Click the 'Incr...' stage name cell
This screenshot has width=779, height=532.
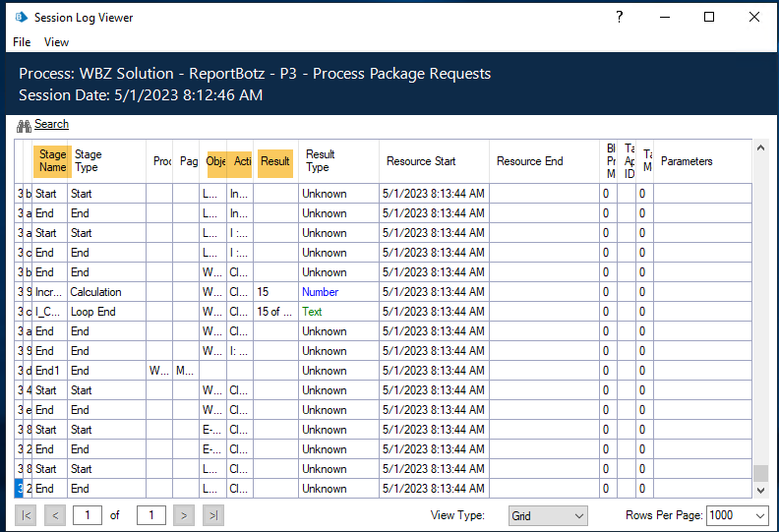(x=50, y=292)
